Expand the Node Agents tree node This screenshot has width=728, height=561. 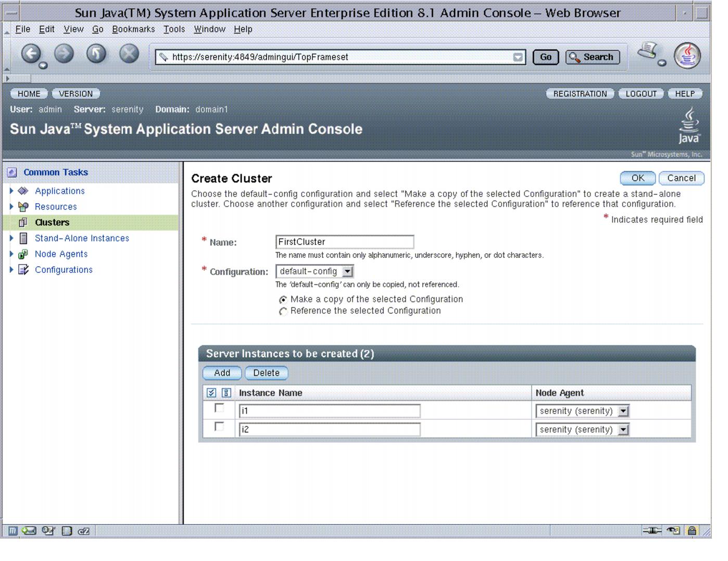[x=11, y=254]
